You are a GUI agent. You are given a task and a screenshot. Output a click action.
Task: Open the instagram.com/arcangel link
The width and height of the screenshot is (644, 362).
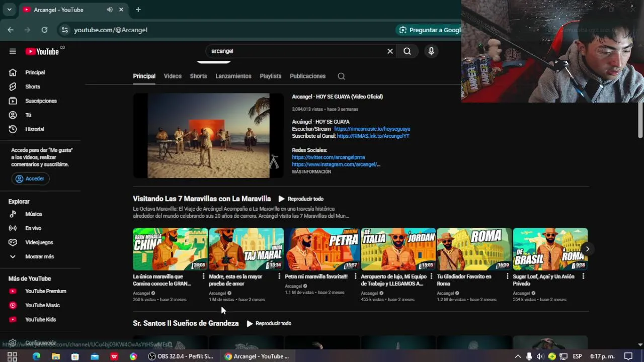pos(336,164)
